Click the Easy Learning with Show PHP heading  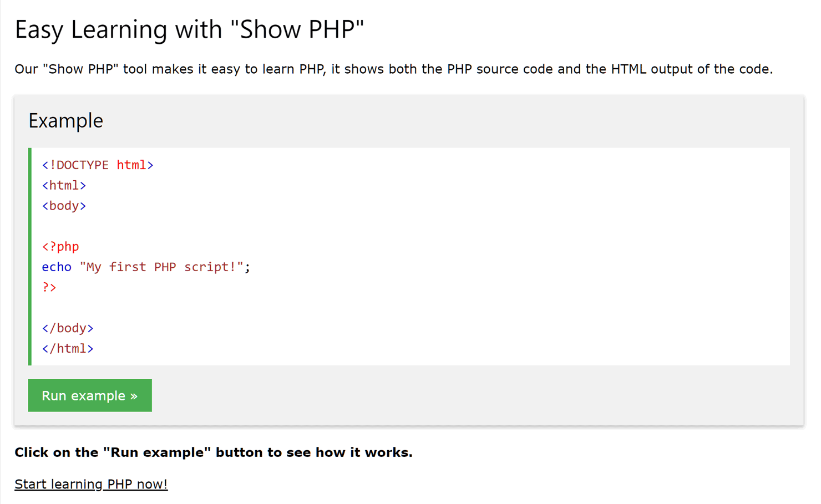pyautogui.click(x=189, y=29)
